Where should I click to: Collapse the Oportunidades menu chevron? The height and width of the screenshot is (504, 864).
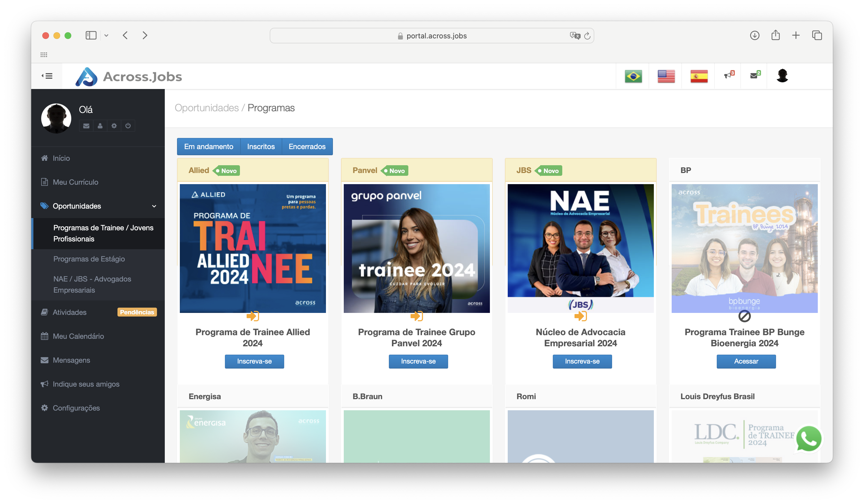point(154,206)
